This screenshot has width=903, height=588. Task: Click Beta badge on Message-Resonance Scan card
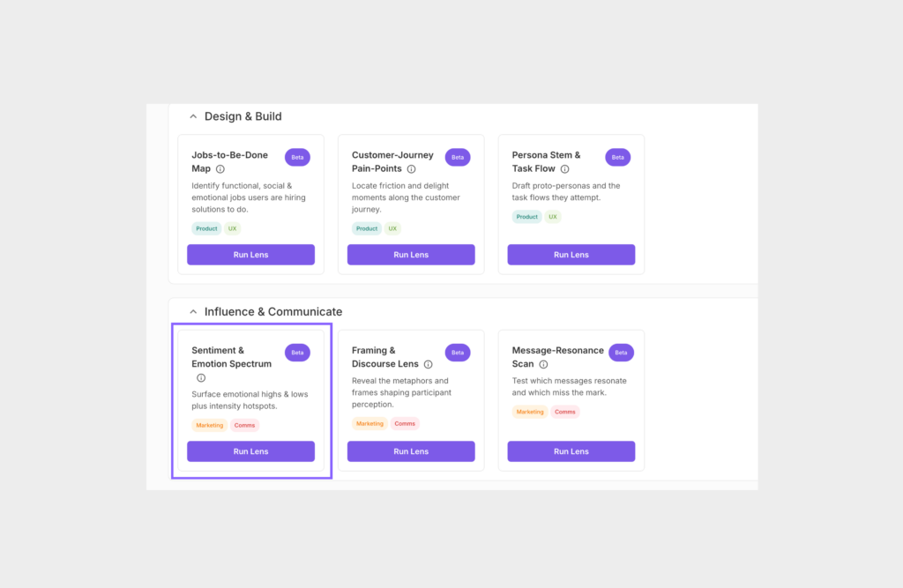click(x=621, y=353)
